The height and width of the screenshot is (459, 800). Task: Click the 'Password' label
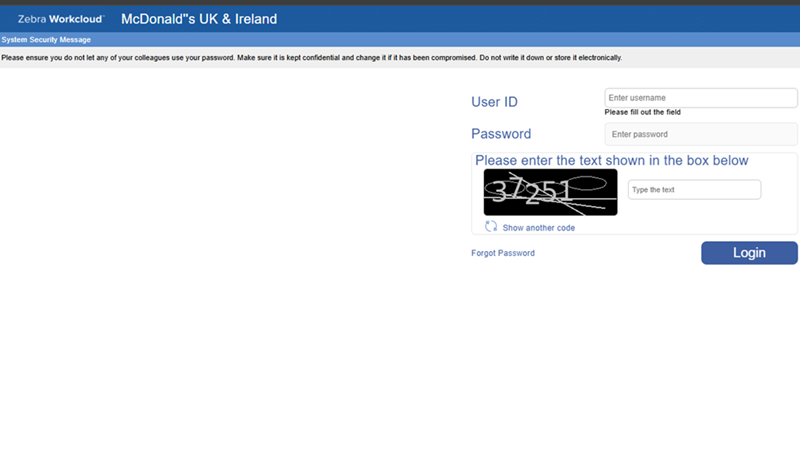(501, 134)
